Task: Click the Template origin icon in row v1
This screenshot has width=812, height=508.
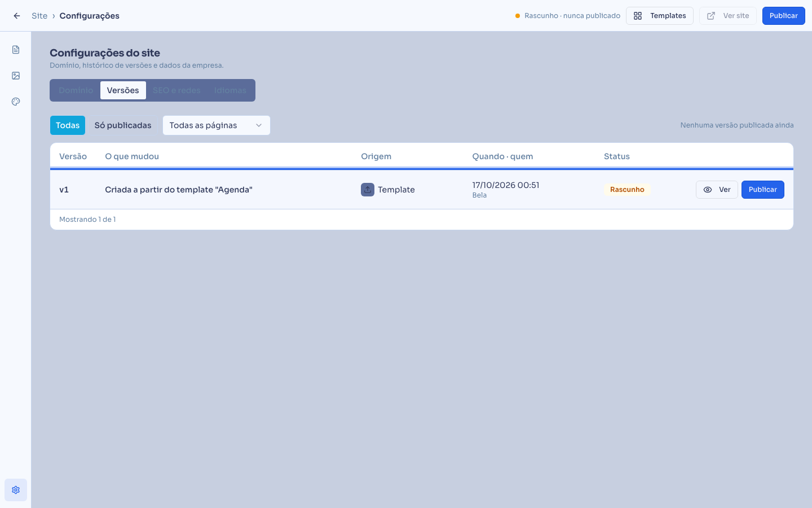Action: pyautogui.click(x=368, y=190)
